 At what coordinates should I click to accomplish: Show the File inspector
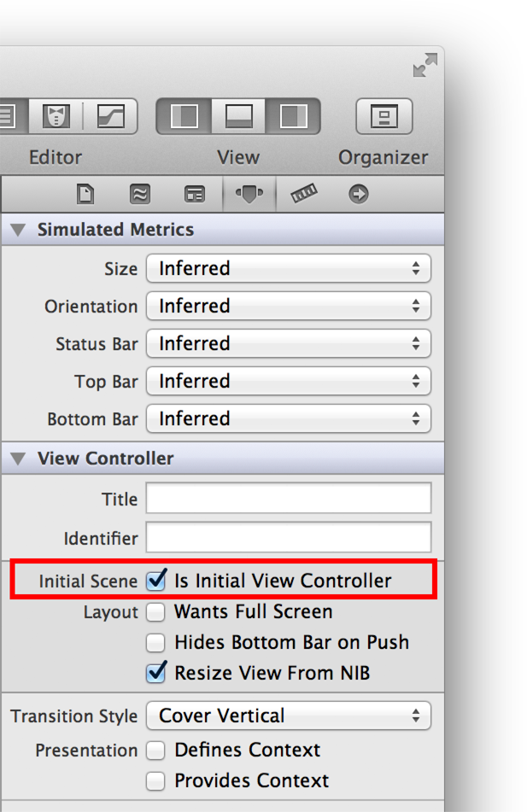[85, 195]
